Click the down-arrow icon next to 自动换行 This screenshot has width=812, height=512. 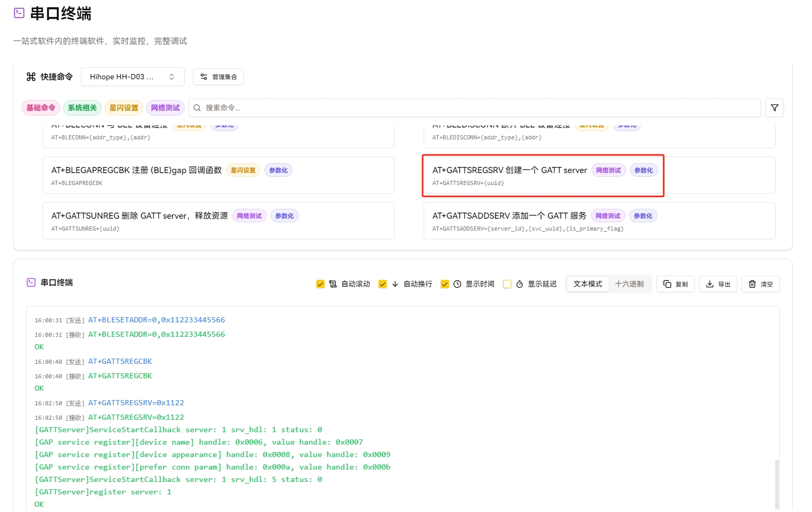pos(395,284)
